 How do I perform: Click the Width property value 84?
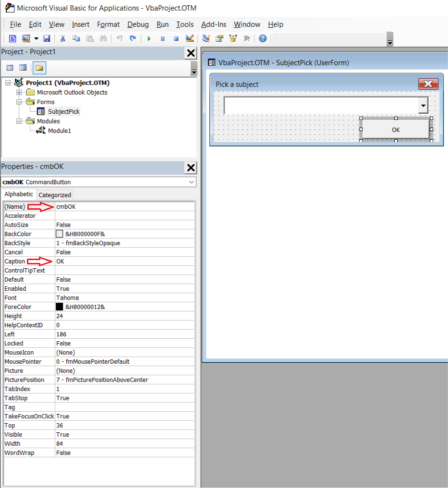pyautogui.click(x=125, y=443)
